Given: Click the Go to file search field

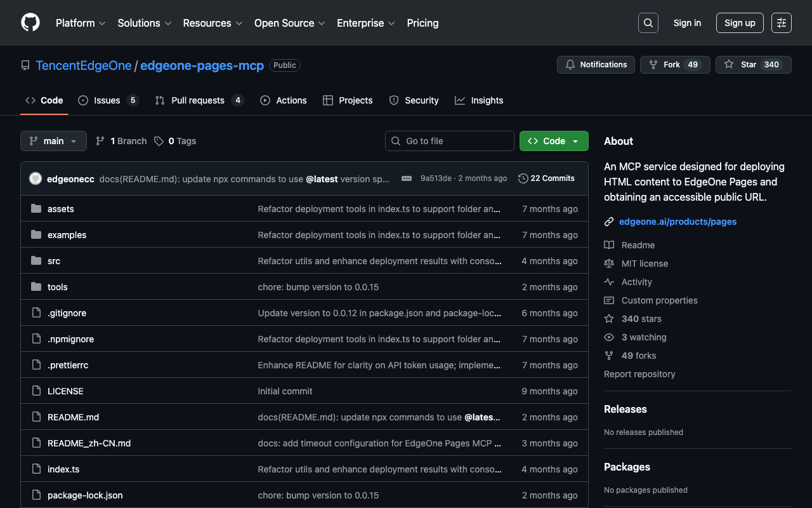Looking at the screenshot, I should click(450, 141).
